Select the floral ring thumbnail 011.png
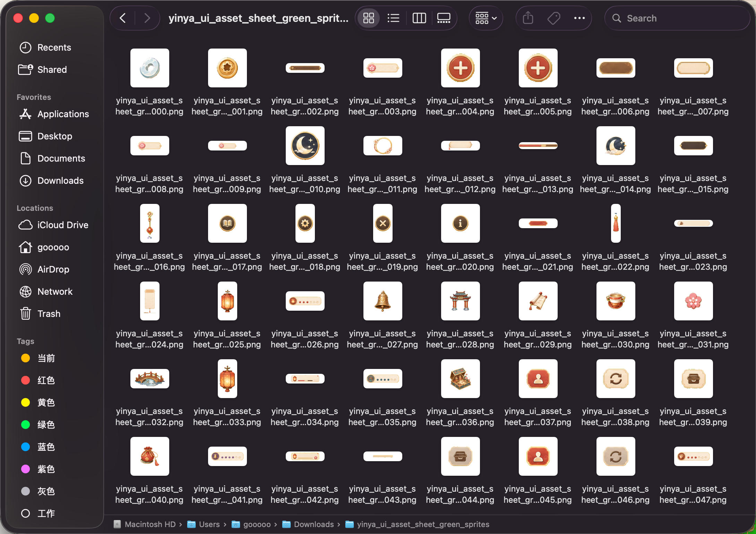Viewport: 756px width, 534px height. coord(383,146)
